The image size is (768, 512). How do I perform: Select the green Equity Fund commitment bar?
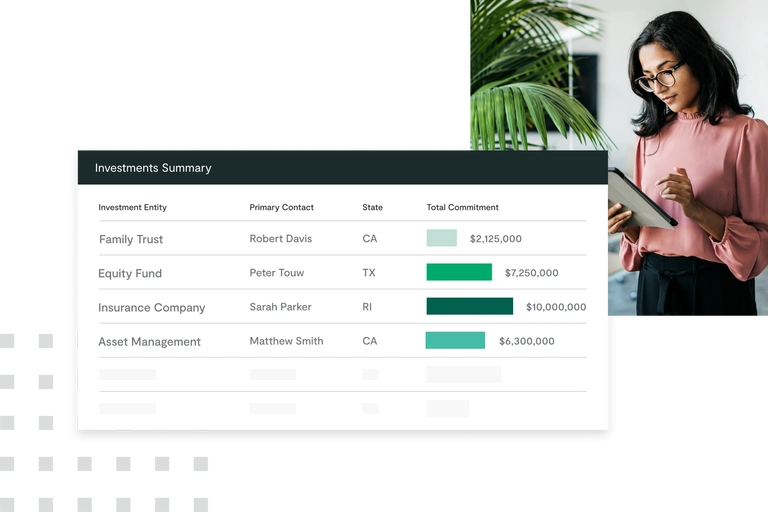coord(459,272)
